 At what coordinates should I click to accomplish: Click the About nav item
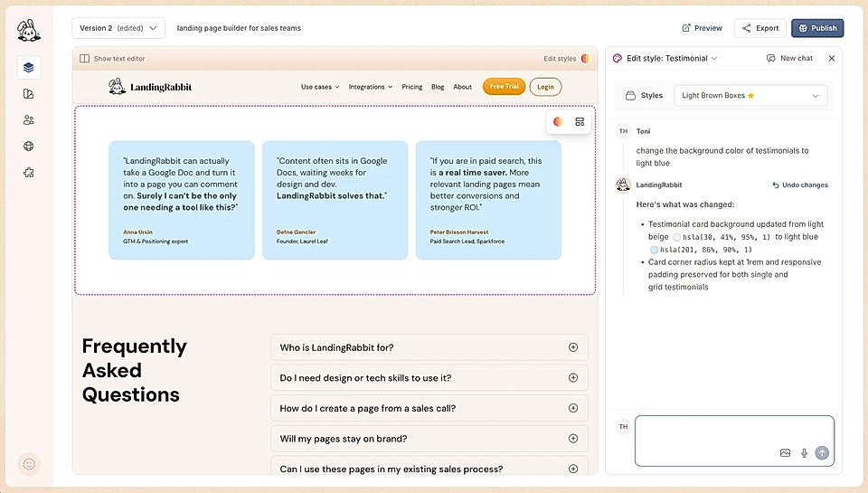coord(462,87)
